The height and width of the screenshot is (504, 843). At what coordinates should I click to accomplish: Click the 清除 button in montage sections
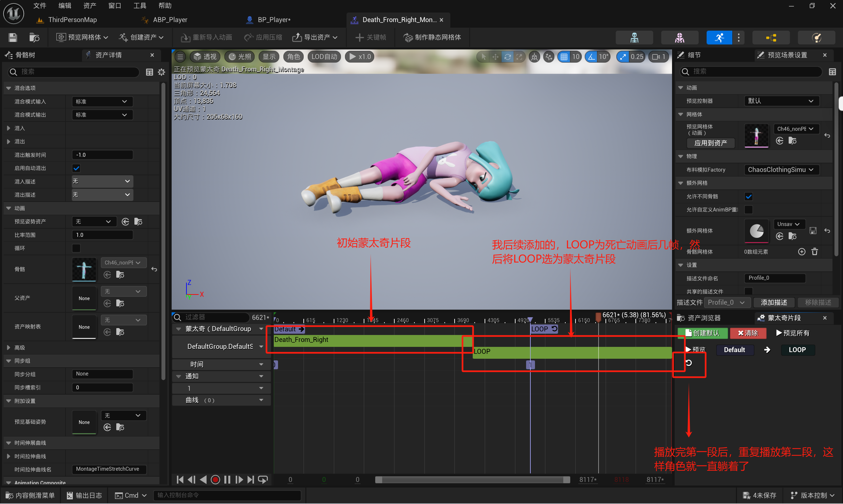click(x=748, y=333)
